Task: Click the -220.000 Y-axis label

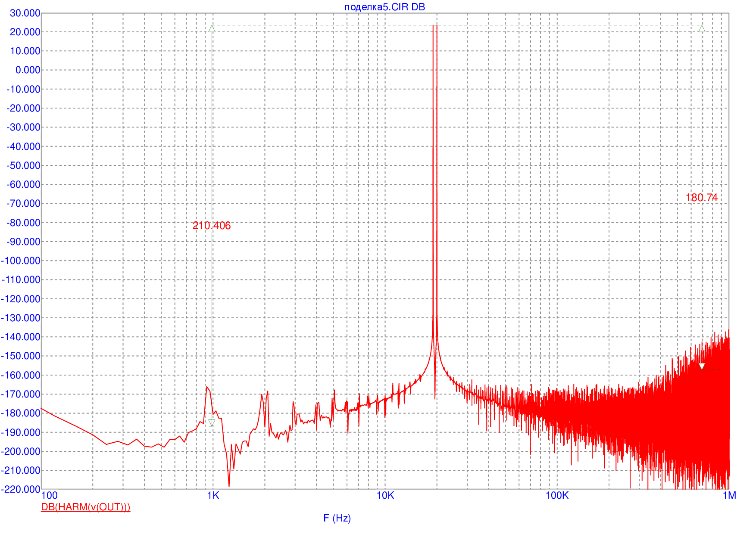Action: tap(21, 489)
